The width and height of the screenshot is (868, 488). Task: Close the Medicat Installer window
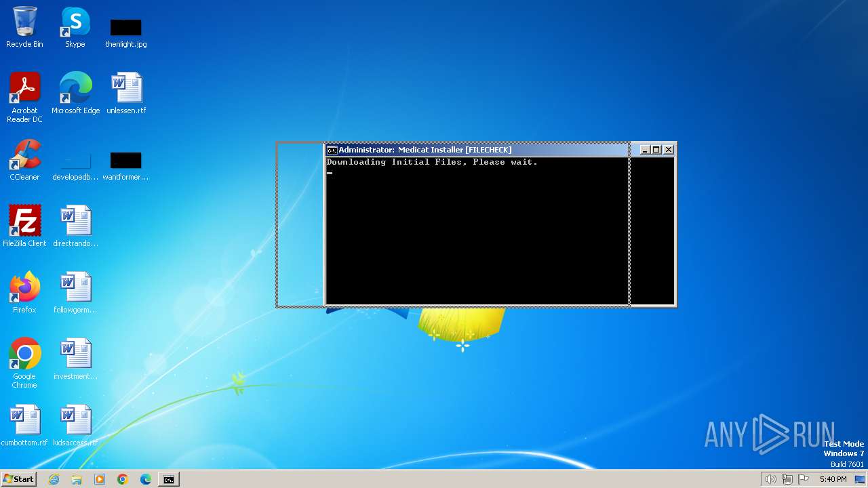669,150
